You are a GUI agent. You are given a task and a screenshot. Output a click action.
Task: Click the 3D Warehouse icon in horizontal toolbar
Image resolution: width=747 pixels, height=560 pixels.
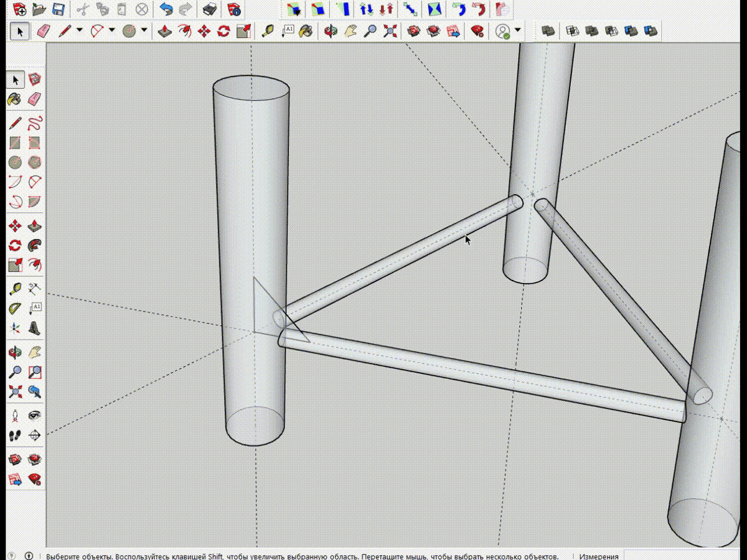tap(414, 30)
